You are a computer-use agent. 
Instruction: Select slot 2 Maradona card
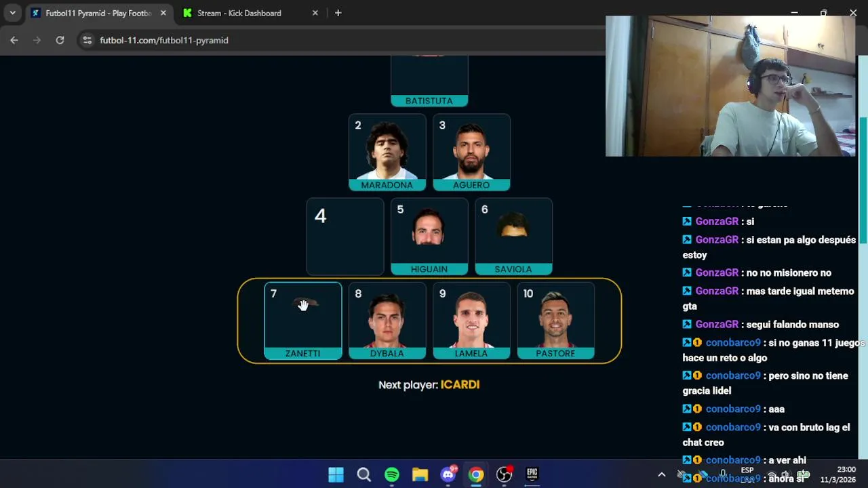[387, 152]
